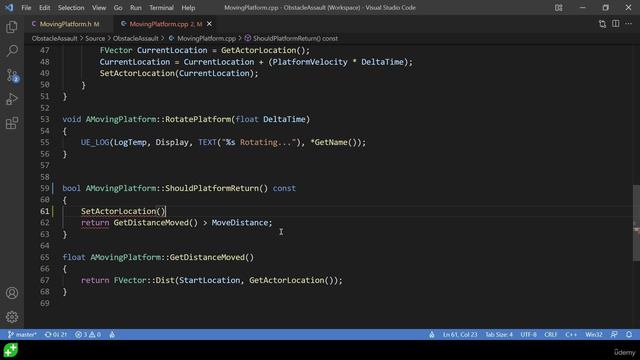Open More Actions ellipsis in editor toolbar
640x360 pixels.
tap(629, 24)
